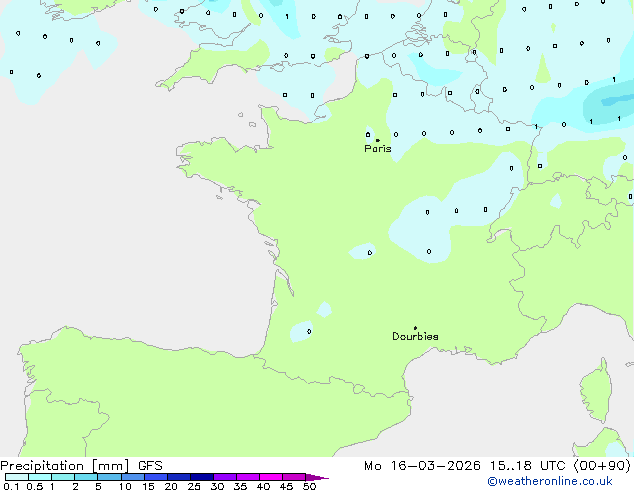Click the legend value '0.5'
Viewport: 634px width, 490px height.
point(35,486)
